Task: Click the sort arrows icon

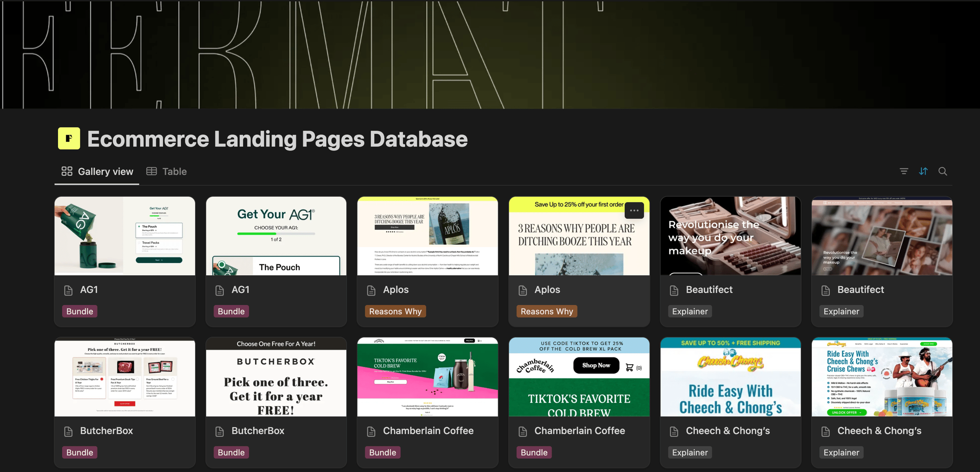Action: pyautogui.click(x=923, y=171)
